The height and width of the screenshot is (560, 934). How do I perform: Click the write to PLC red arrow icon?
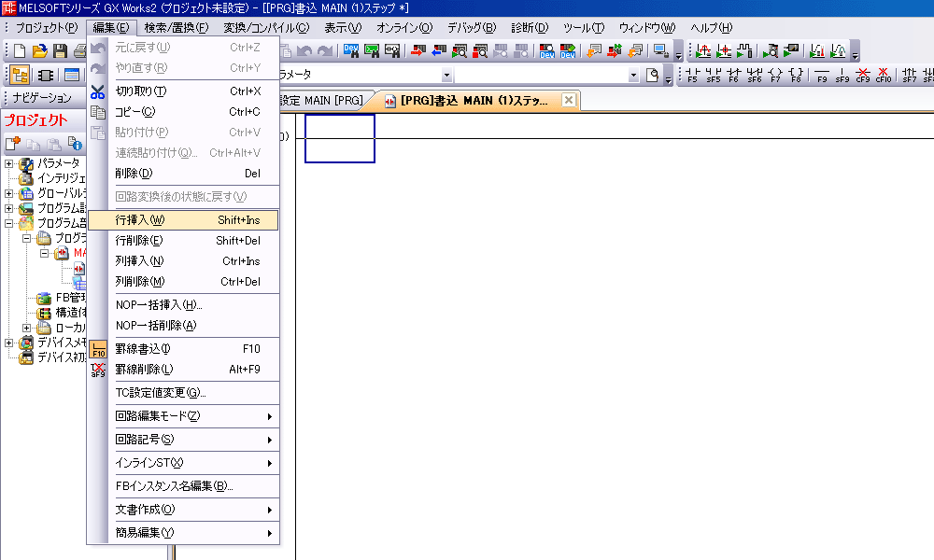418,51
